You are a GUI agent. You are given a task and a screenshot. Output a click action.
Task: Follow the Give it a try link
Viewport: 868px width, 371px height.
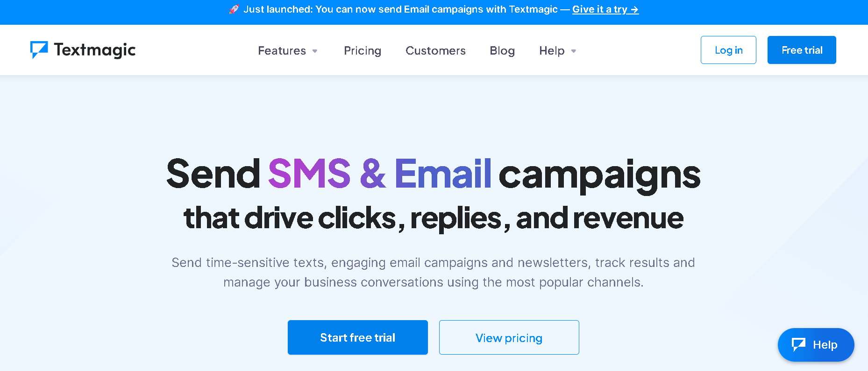pos(605,9)
